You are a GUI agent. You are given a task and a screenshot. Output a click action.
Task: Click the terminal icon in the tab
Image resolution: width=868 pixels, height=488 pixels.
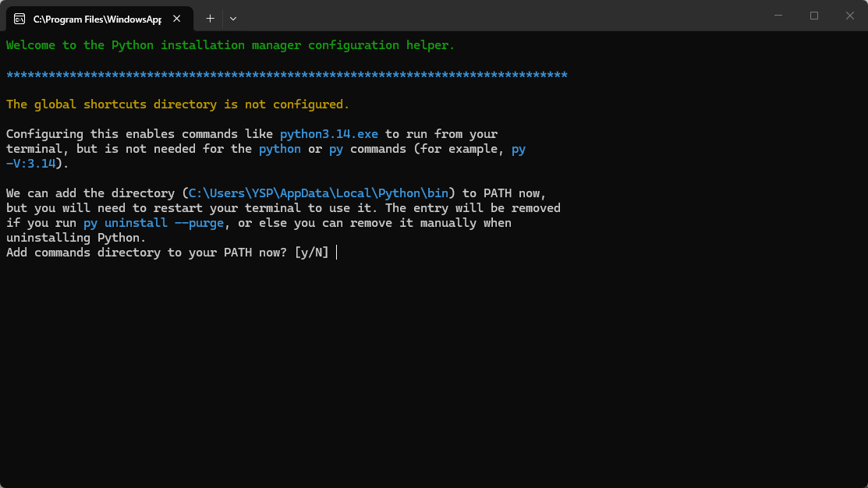(x=19, y=19)
